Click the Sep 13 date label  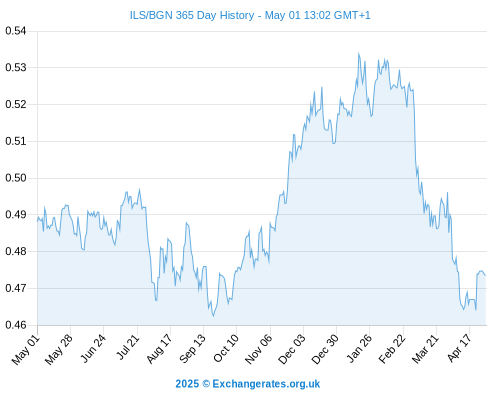point(192,349)
